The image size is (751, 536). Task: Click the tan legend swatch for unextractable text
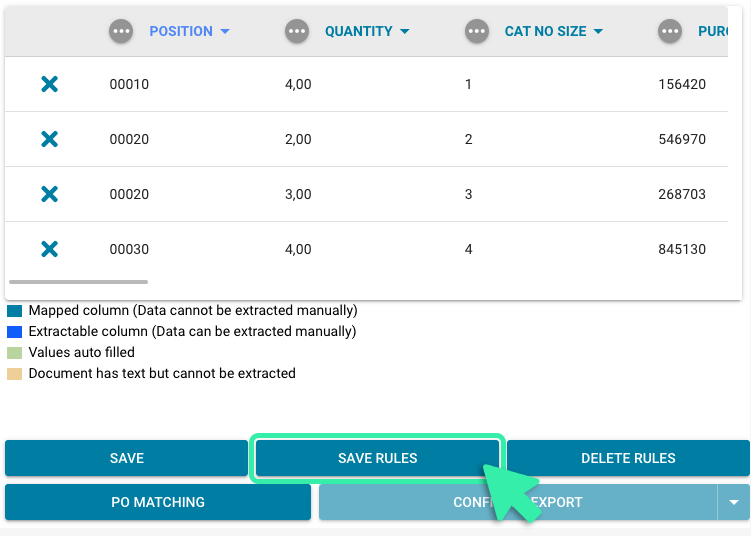14,374
